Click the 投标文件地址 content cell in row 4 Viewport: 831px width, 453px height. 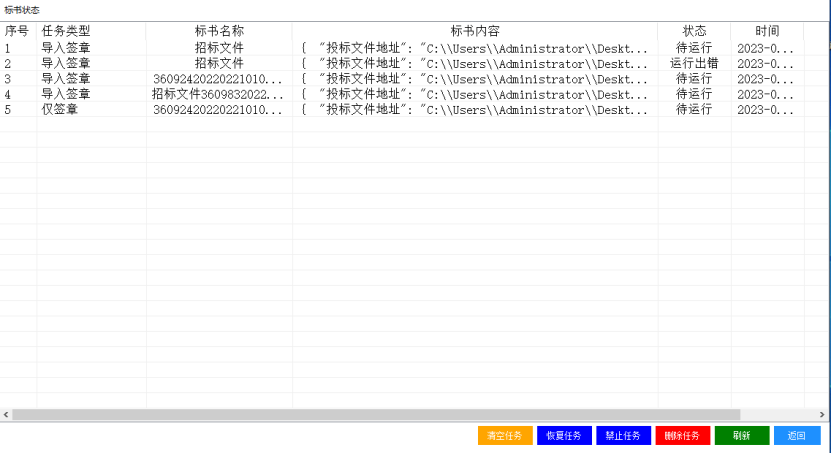click(475, 94)
